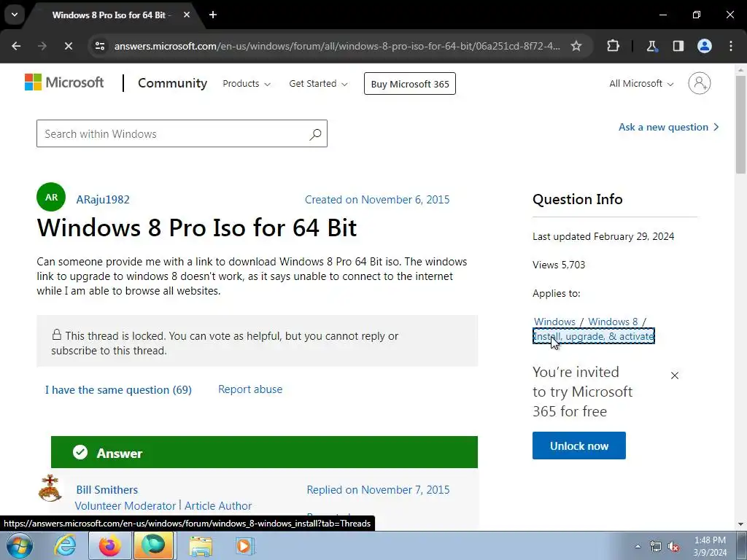Click the active browser taskbar icon
Screen dimensions: 747x560
153,545
